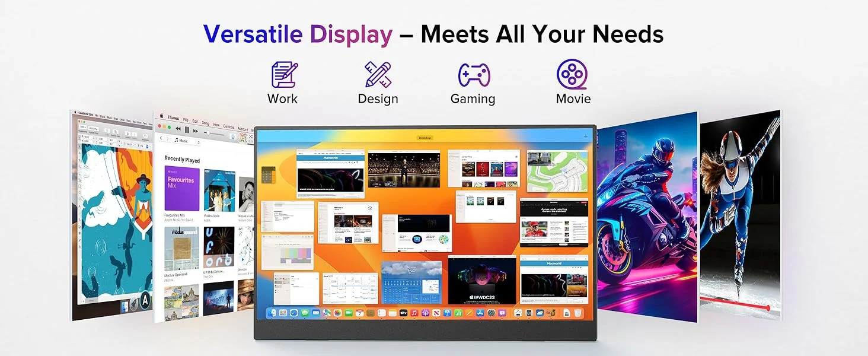Adjust the iTunes volume slider

[x=214, y=133]
